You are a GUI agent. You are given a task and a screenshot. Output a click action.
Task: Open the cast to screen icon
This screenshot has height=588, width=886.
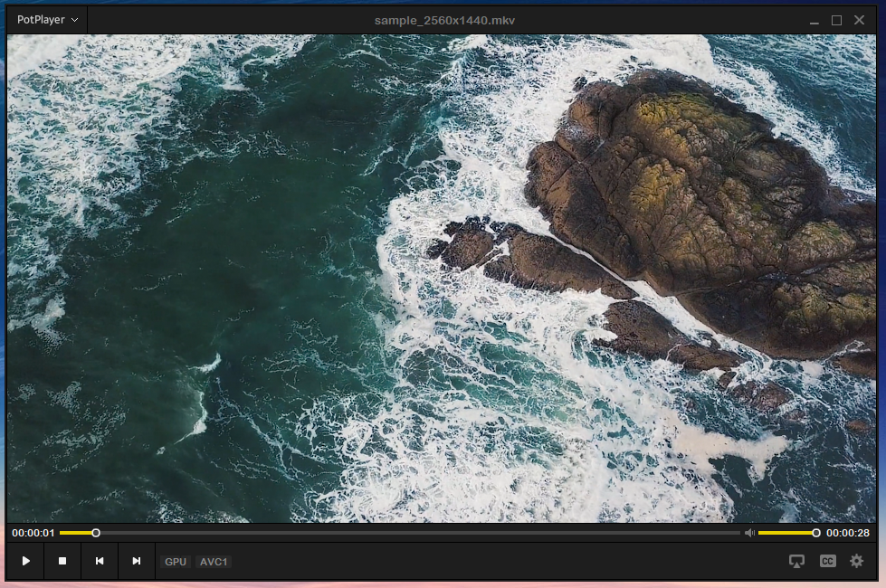point(796,561)
